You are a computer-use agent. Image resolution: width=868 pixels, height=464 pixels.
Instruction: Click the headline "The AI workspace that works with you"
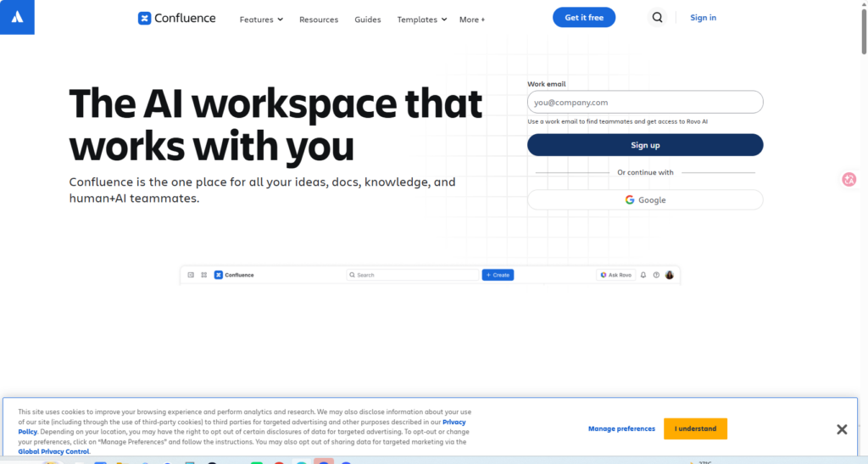coord(275,125)
